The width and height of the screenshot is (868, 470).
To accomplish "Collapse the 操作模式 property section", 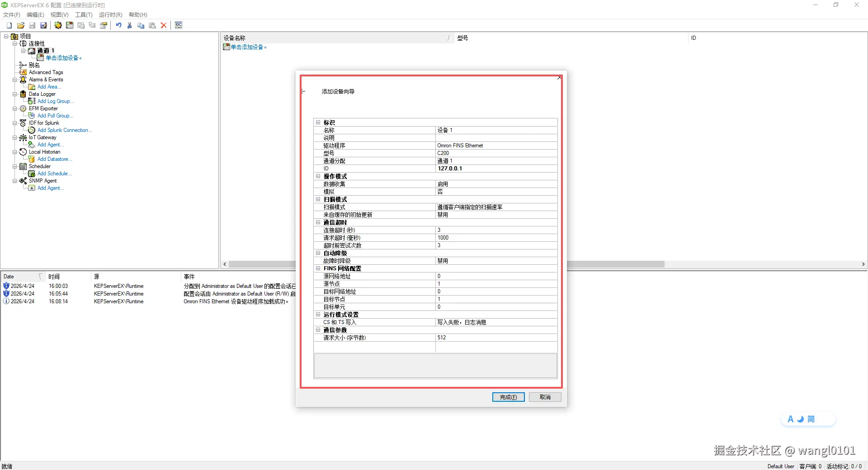I will point(318,176).
